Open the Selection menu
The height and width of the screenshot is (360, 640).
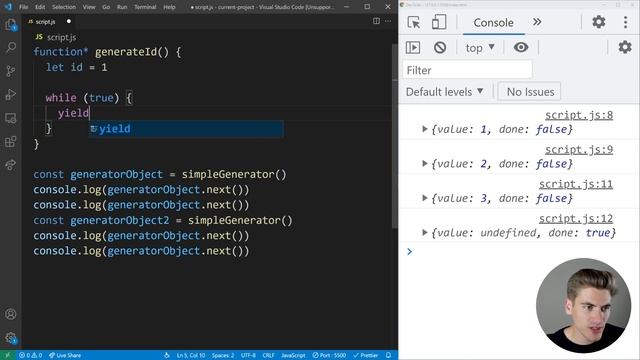point(64,7)
